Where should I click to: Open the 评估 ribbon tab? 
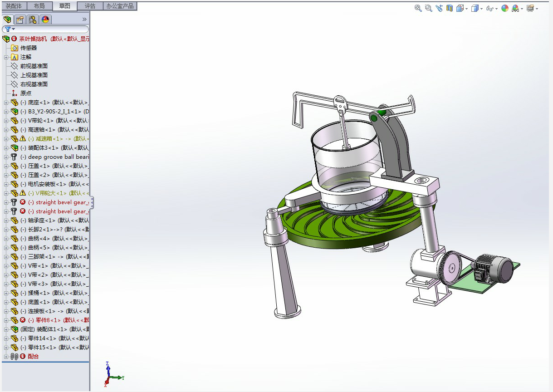[x=90, y=6]
